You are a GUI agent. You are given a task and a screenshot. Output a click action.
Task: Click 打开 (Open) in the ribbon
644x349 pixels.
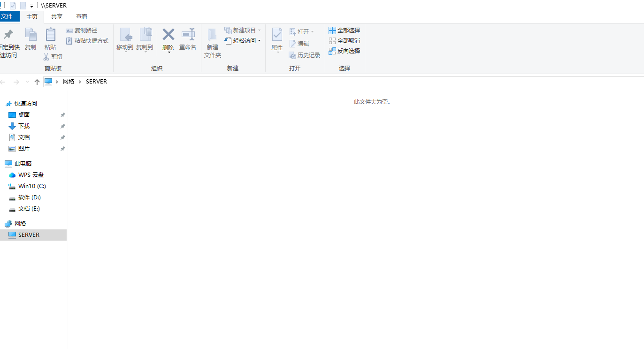click(301, 31)
